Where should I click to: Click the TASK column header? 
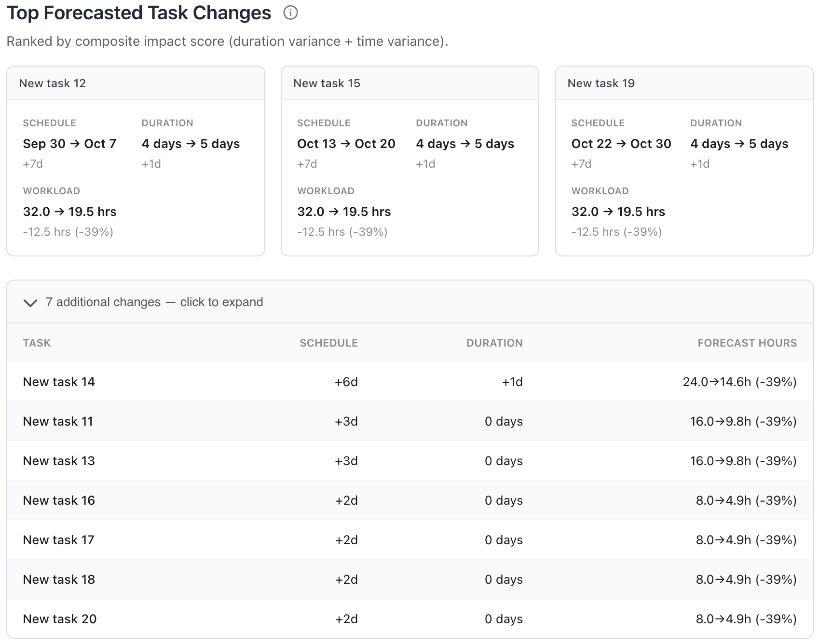[37, 343]
